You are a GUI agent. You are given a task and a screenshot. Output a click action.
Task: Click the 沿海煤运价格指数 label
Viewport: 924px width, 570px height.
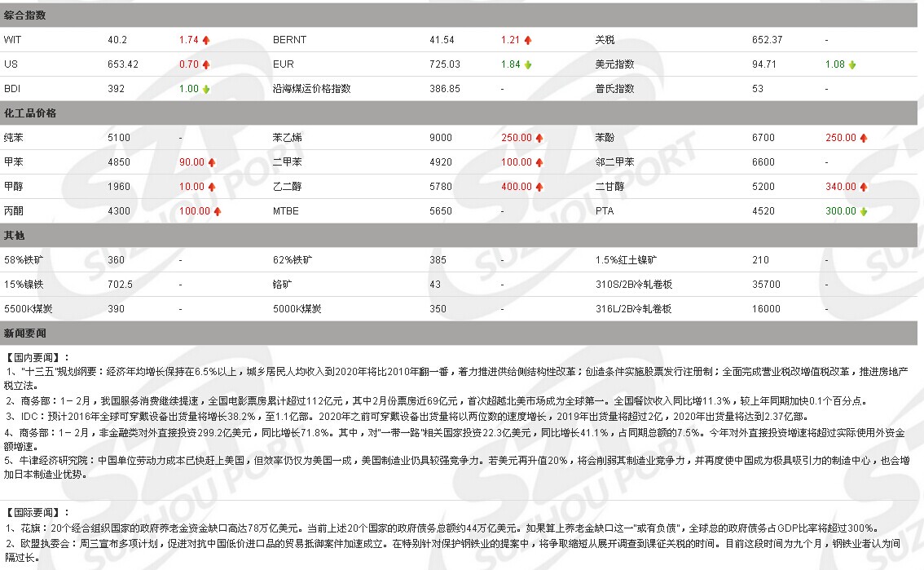pyautogui.click(x=312, y=89)
